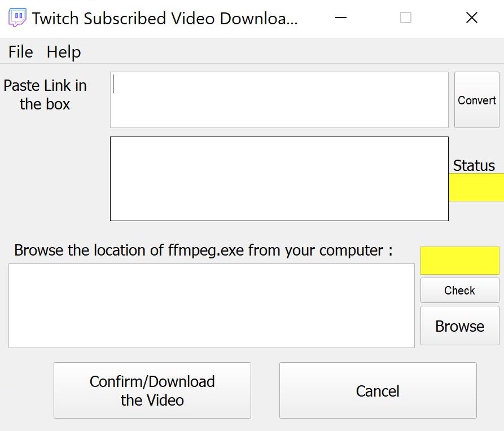Viewport: 504px width, 431px height.
Task: Click the ffmpeg location input field
Action: (x=211, y=305)
